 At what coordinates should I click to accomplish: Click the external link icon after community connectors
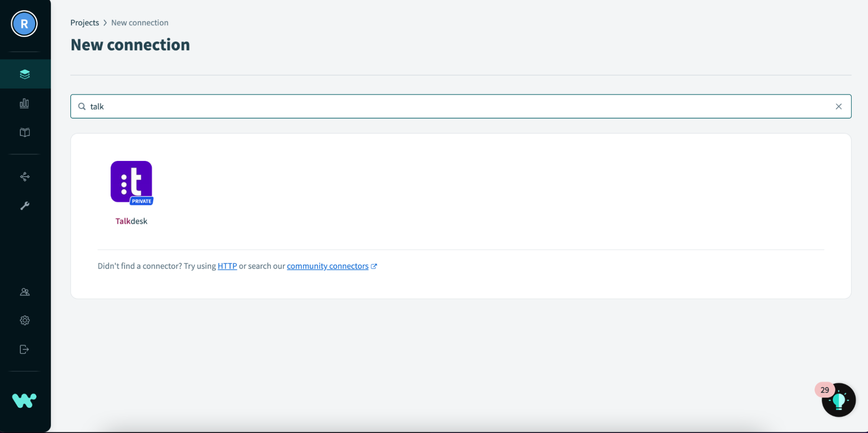point(374,266)
